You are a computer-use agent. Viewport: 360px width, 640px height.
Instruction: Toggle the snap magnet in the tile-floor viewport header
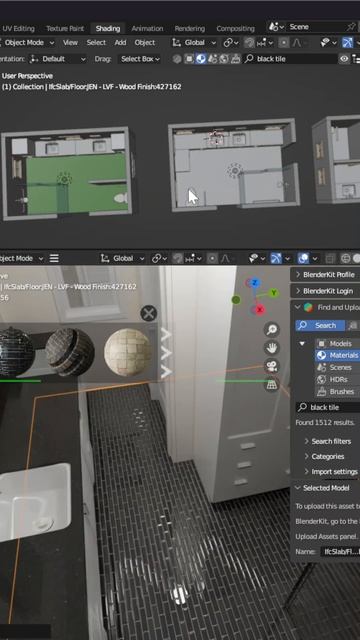tap(178, 258)
